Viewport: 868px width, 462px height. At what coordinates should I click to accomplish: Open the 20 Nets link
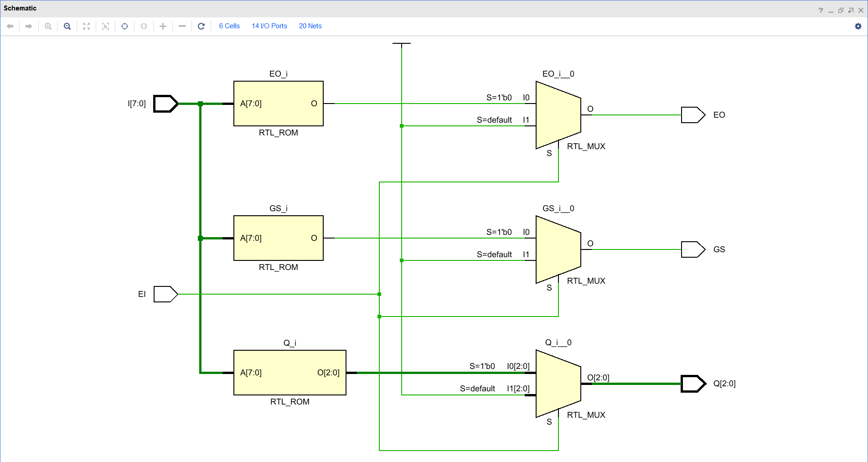click(x=310, y=26)
